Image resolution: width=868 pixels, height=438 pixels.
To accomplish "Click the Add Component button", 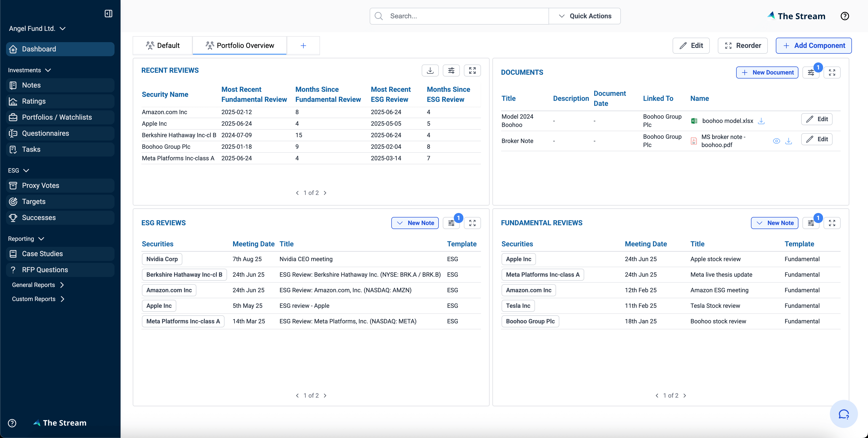I will [813, 45].
